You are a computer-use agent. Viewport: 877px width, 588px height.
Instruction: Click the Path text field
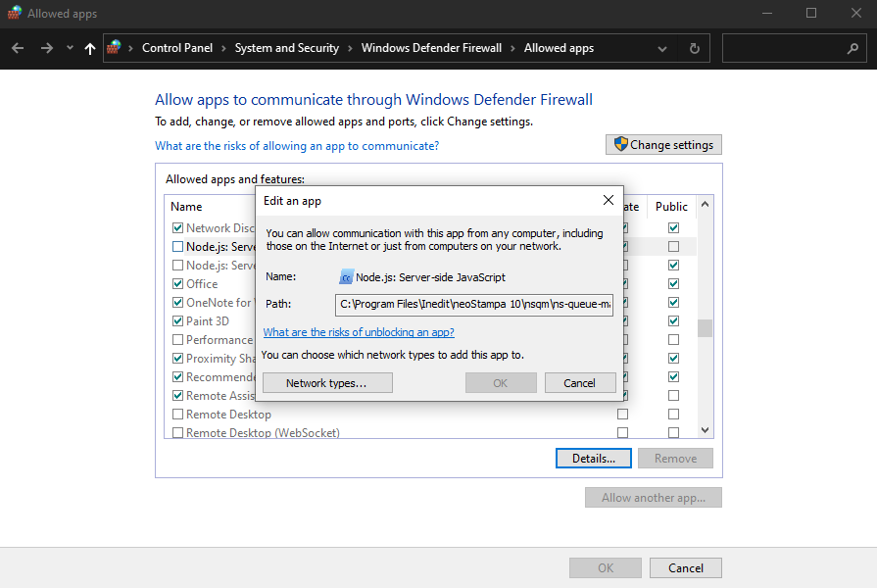(x=474, y=305)
